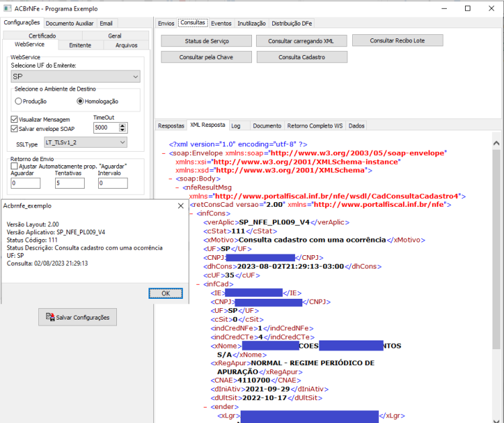The width and height of the screenshot is (504, 423).
Task: Toggle the Visualizar Mensagem checkbox
Action: pos(14,120)
